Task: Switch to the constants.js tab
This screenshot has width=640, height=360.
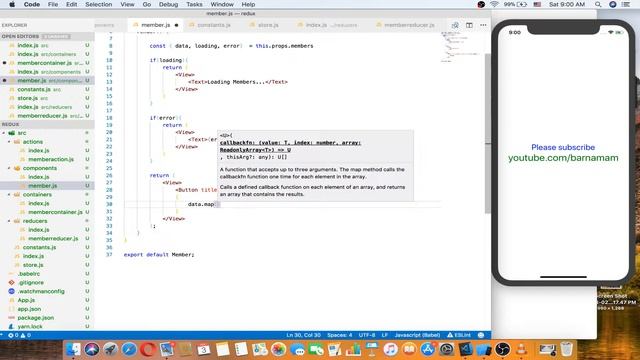Action: pyautogui.click(x=213, y=25)
